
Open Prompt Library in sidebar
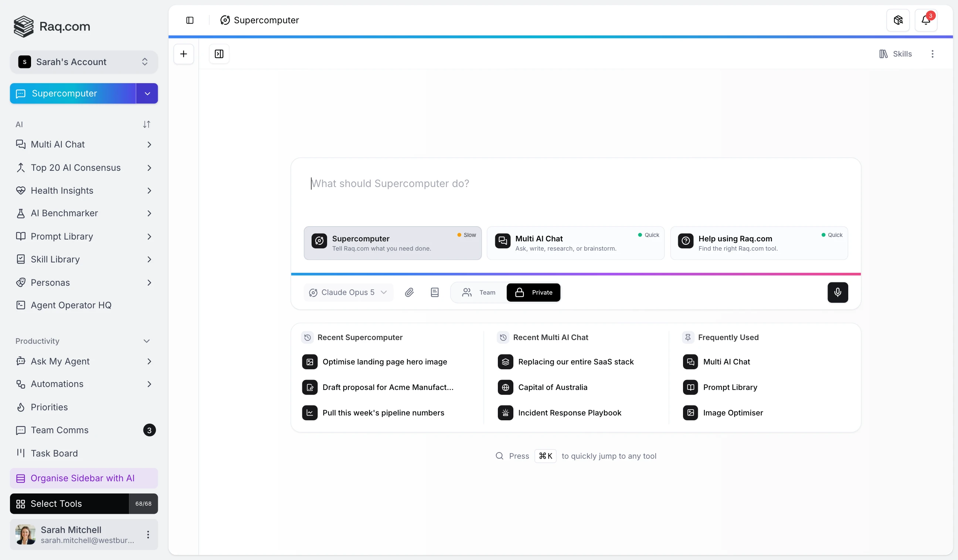[x=84, y=236]
